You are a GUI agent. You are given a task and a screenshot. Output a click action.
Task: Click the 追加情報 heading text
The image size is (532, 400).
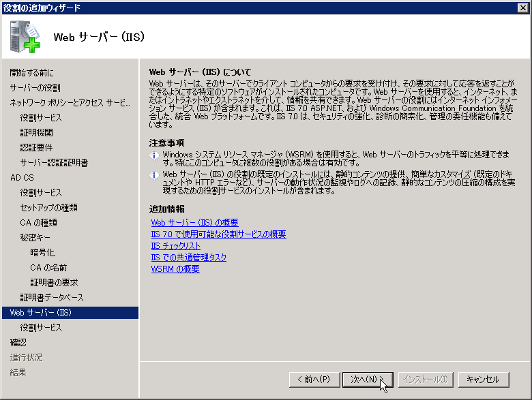166,209
